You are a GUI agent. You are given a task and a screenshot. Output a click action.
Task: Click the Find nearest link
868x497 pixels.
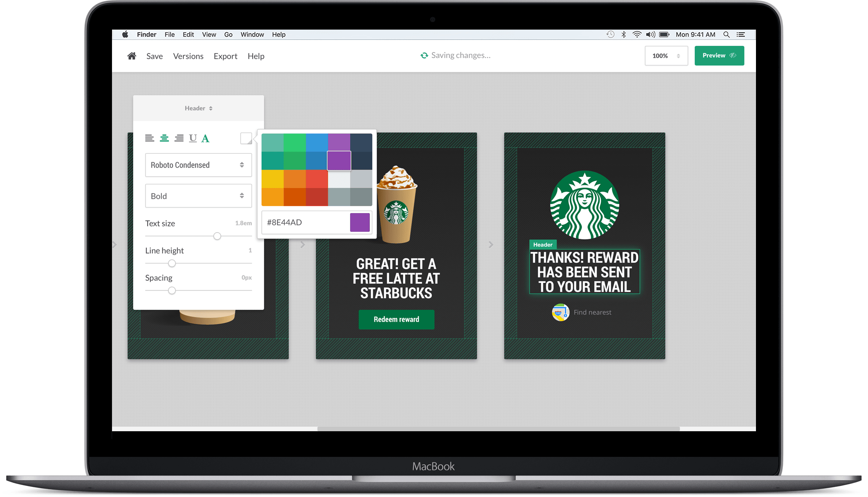point(592,312)
